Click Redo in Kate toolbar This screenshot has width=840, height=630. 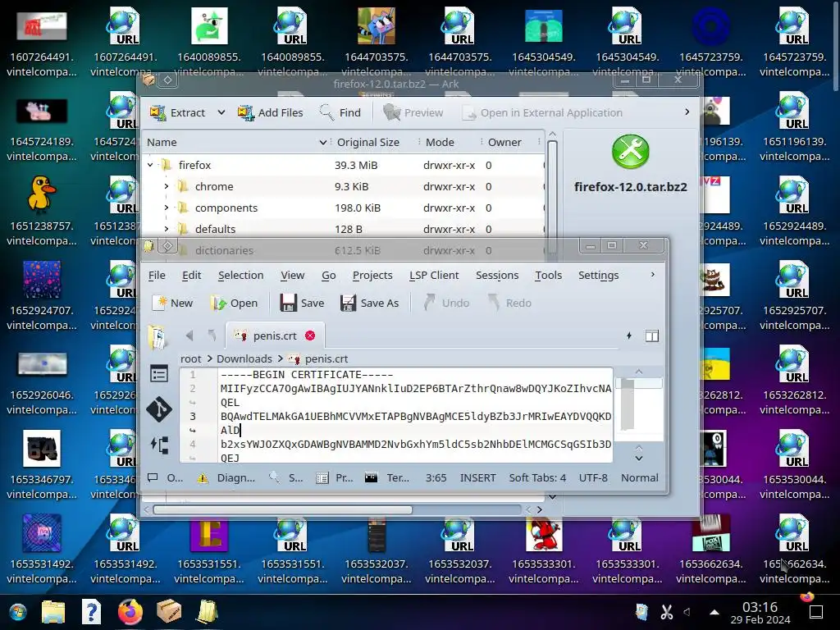pos(509,304)
